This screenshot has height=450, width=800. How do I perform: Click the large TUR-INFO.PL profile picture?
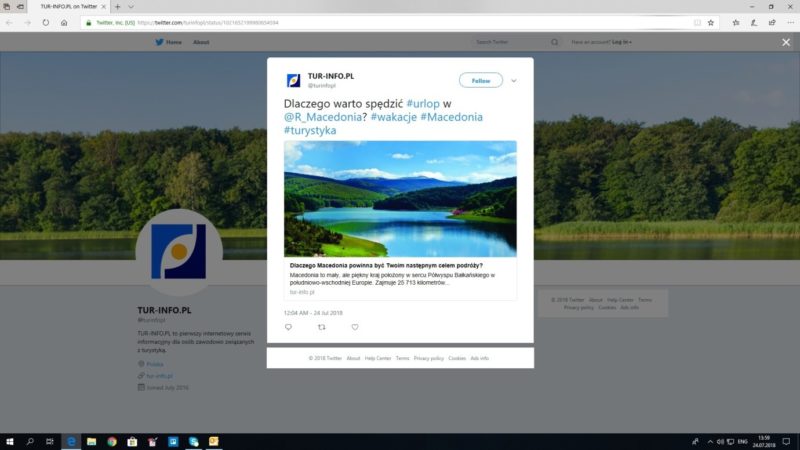pos(179,252)
